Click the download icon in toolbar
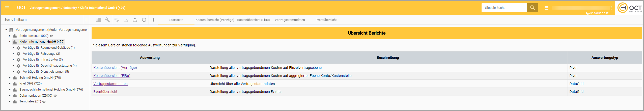Viewport: 644px width, 111px height. click(x=126, y=20)
